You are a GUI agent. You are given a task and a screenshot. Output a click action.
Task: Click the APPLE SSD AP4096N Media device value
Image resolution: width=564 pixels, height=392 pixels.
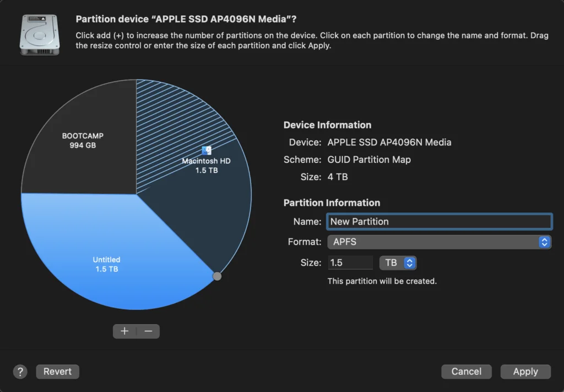click(x=389, y=143)
